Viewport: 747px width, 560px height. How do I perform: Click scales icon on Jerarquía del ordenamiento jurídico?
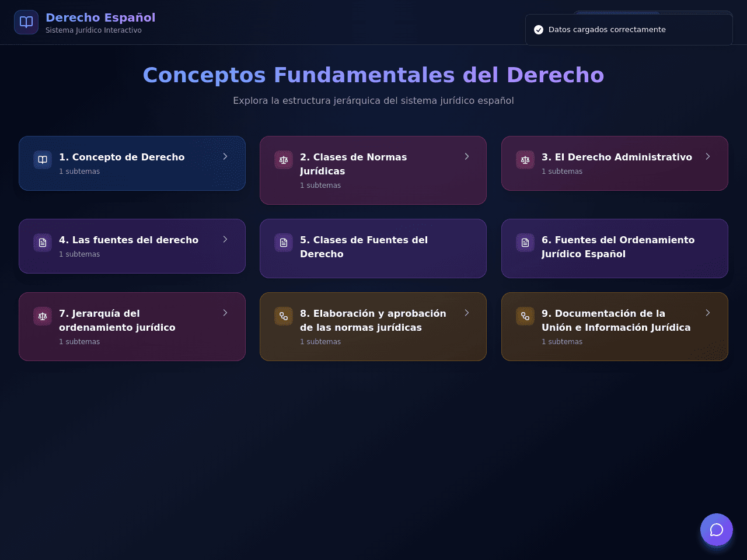43,316
